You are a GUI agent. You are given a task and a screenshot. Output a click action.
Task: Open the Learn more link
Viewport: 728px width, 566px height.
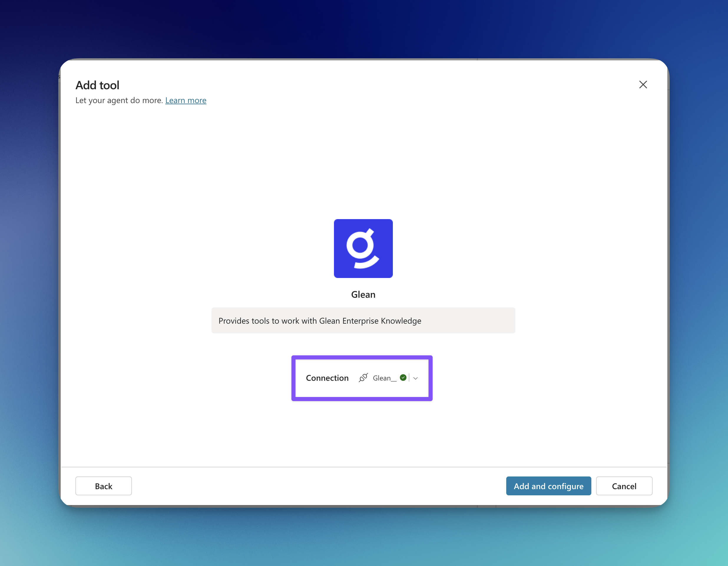(186, 100)
